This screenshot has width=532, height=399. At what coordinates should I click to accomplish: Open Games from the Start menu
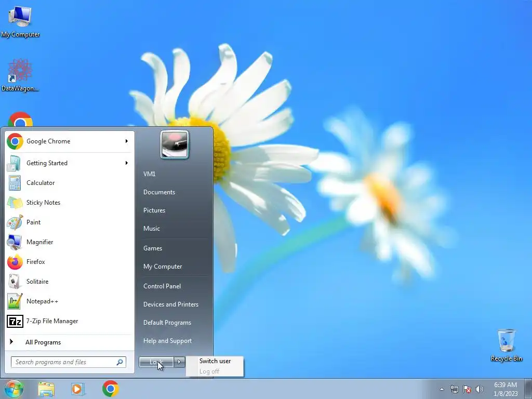click(153, 248)
